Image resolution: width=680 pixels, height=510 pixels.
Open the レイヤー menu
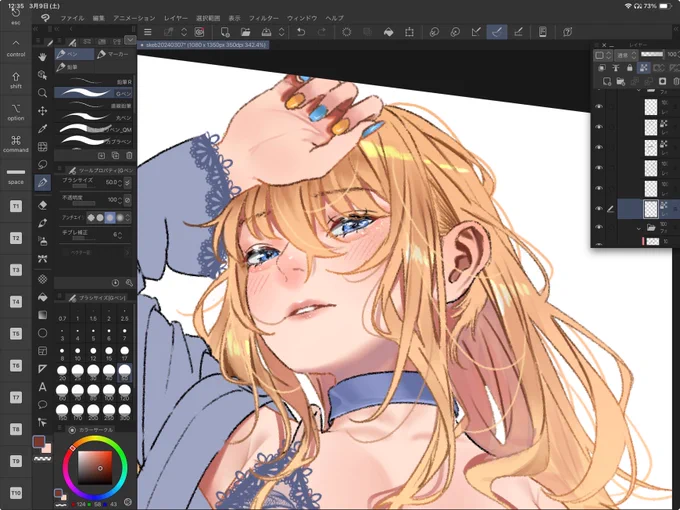tap(176, 18)
